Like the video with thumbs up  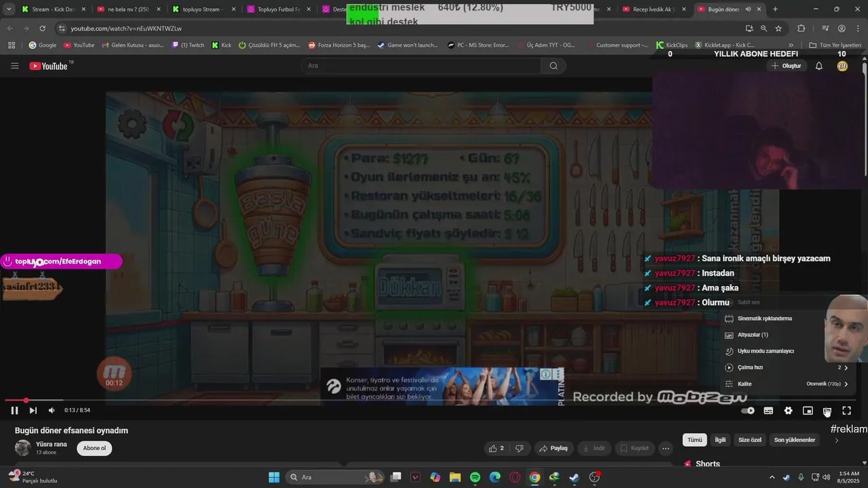click(496, 448)
